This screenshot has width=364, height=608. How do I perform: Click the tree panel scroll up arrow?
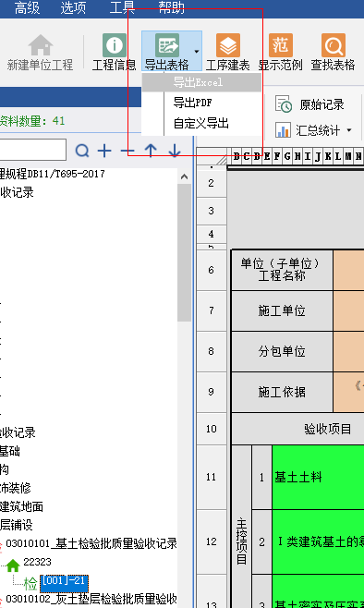coord(185,176)
